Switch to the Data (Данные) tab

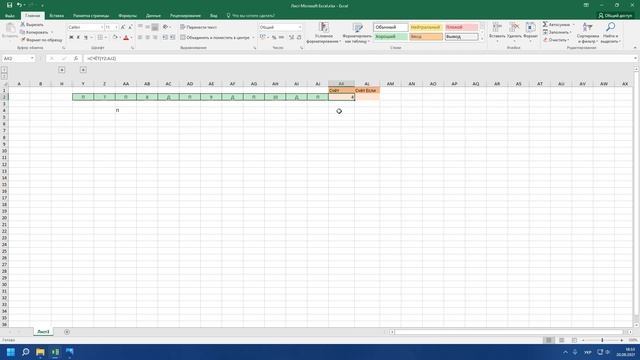[x=153, y=16]
